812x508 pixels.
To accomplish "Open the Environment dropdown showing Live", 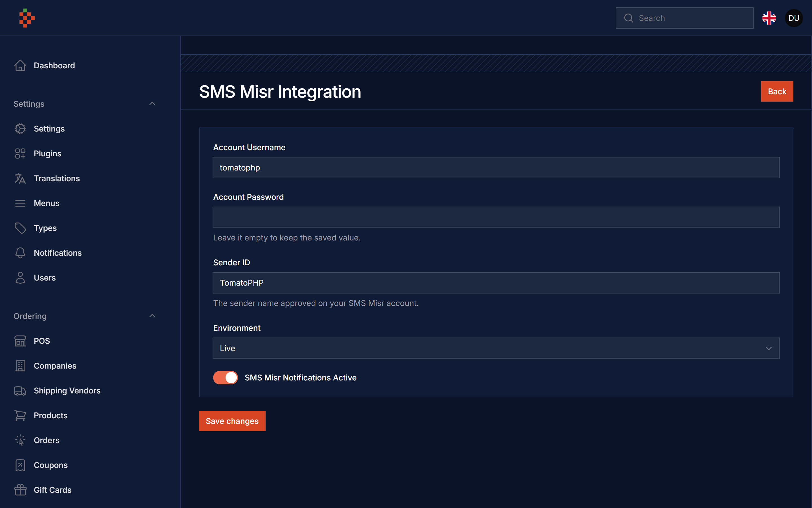I will click(496, 349).
